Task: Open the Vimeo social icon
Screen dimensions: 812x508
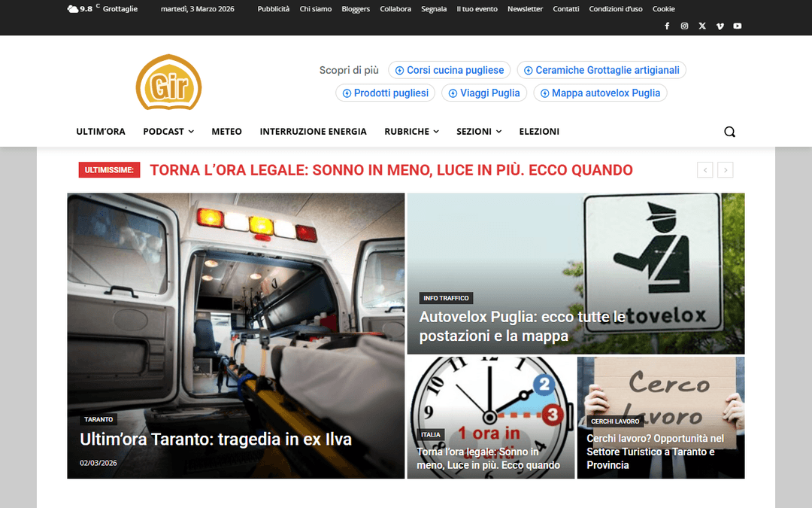Action: point(720,26)
